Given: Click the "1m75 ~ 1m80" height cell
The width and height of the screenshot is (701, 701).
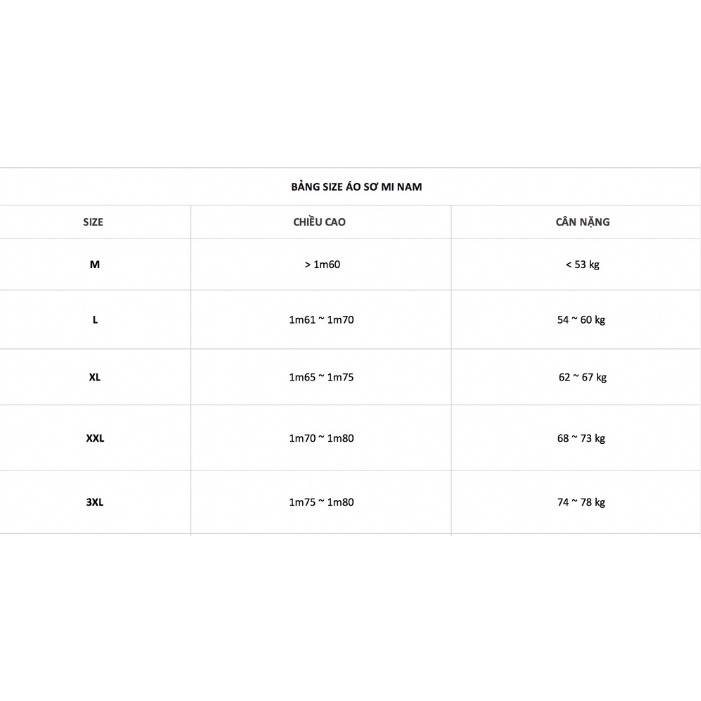Looking at the screenshot, I should click(321, 502).
